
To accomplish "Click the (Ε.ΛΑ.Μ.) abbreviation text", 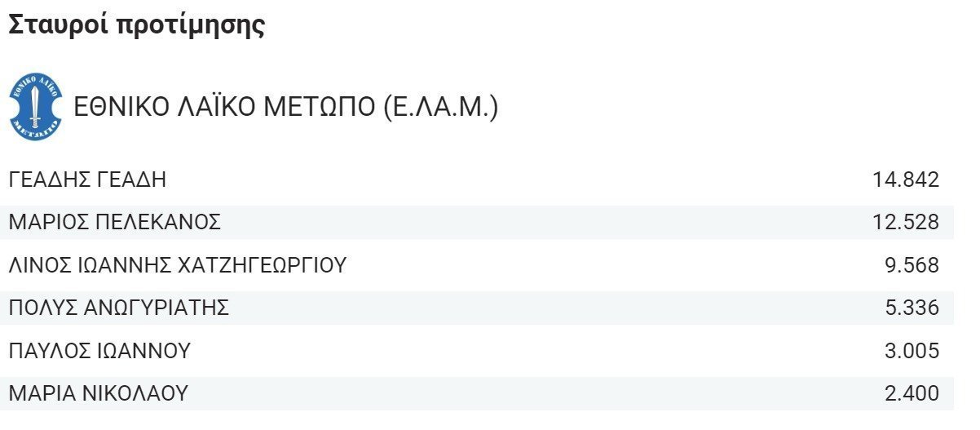I will coord(439,107).
